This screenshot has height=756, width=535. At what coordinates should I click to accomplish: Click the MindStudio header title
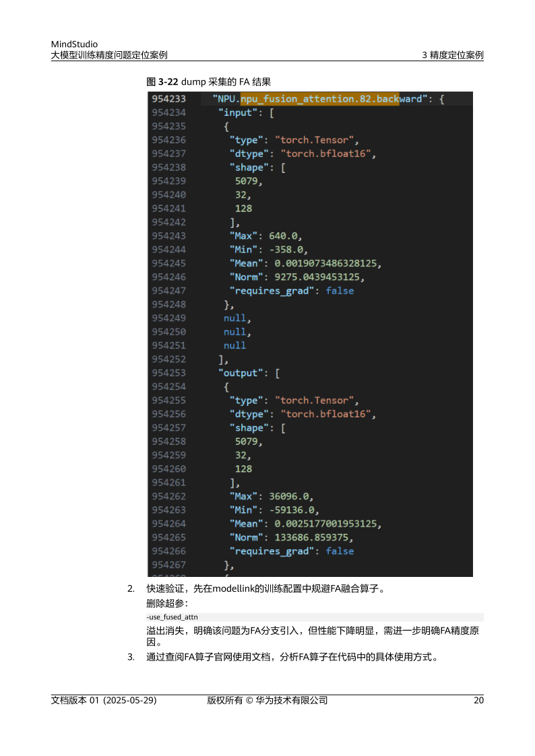pos(74,44)
